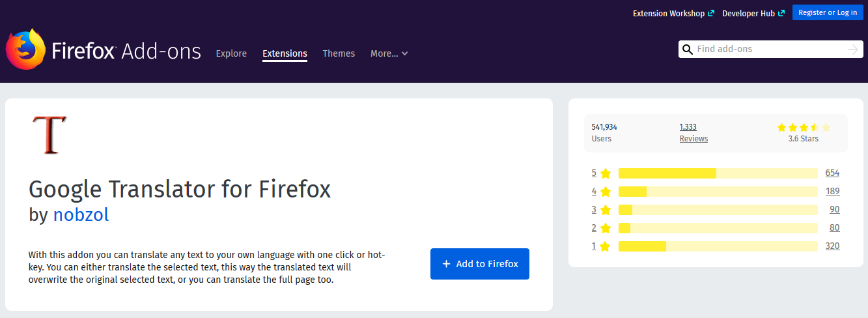This screenshot has width=868, height=318.
Task: Click the Reviews label link
Action: tap(693, 139)
